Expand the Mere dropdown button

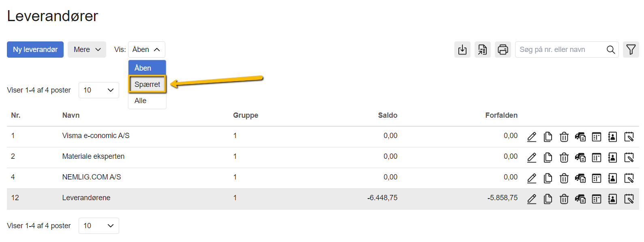87,50
